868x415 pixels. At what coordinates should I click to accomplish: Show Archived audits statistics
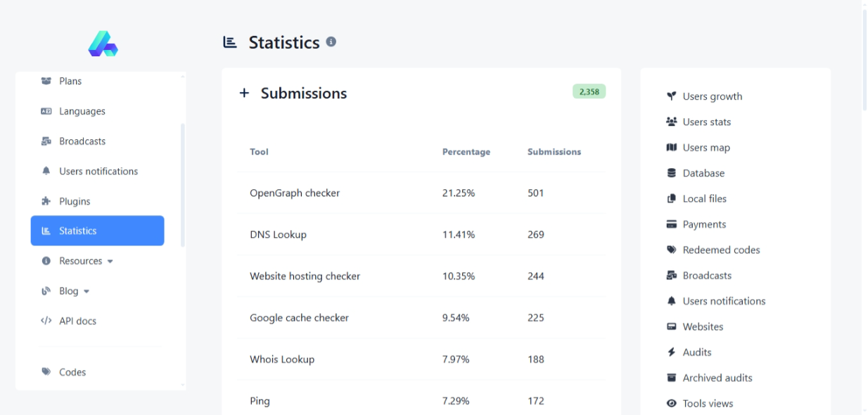[717, 378]
